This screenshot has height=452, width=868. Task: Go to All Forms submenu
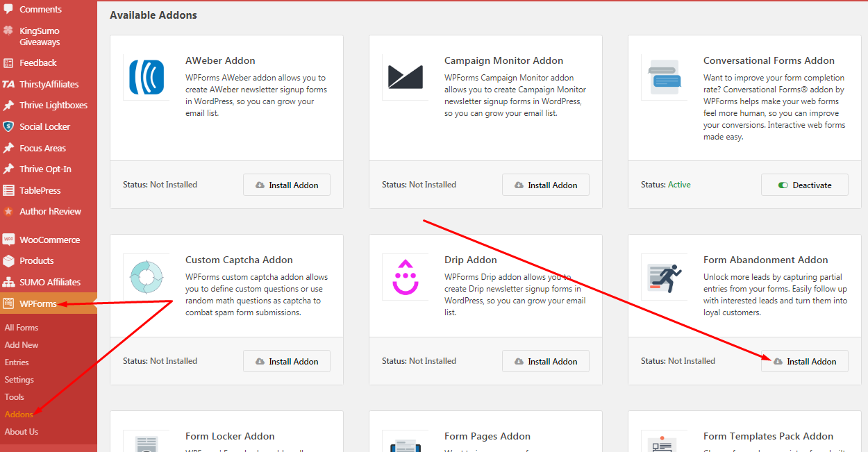coord(22,328)
